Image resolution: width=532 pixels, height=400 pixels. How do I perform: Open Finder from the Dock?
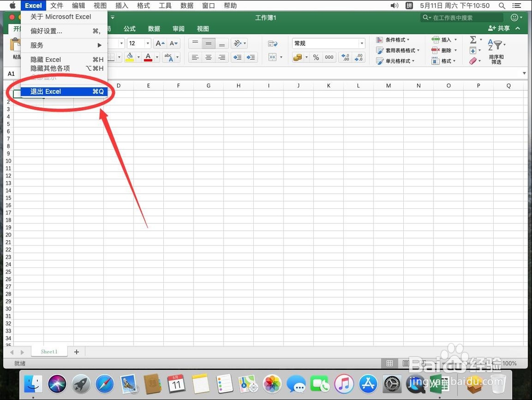point(33,384)
